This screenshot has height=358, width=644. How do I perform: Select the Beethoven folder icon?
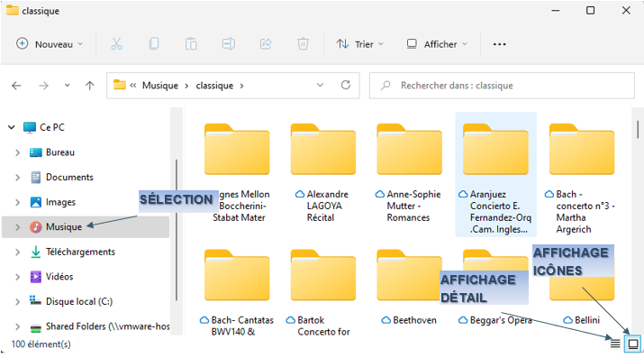(409, 275)
